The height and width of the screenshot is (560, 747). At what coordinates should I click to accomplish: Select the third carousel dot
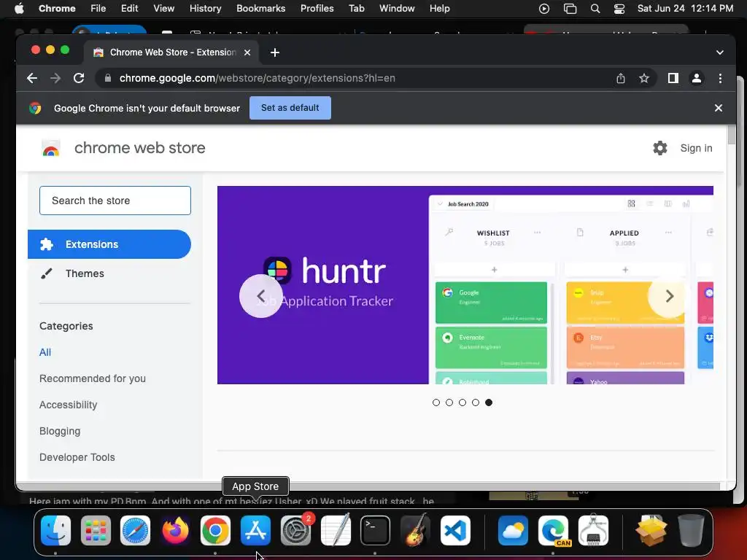pyautogui.click(x=462, y=402)
